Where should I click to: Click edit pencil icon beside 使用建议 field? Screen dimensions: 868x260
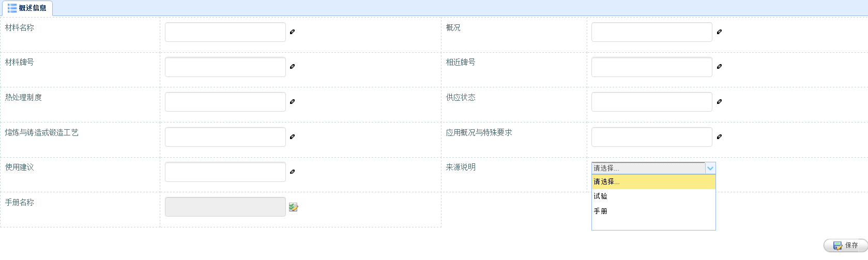tap(292, 172)
